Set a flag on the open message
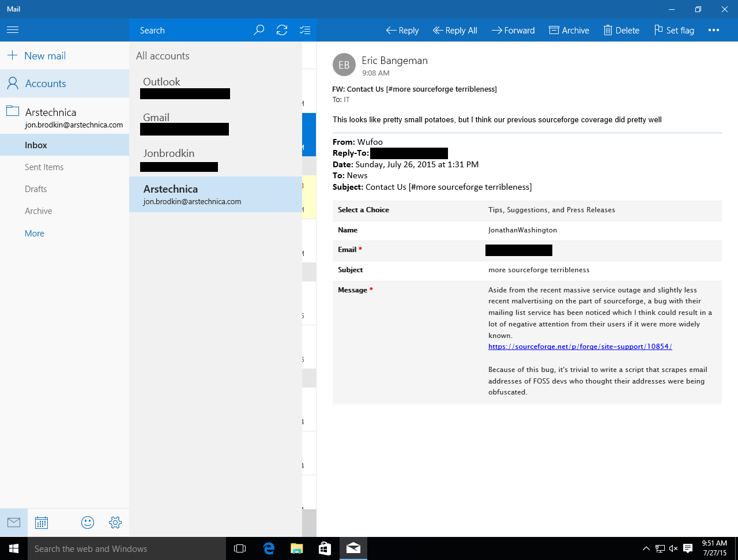 click(x=673, y=30)
